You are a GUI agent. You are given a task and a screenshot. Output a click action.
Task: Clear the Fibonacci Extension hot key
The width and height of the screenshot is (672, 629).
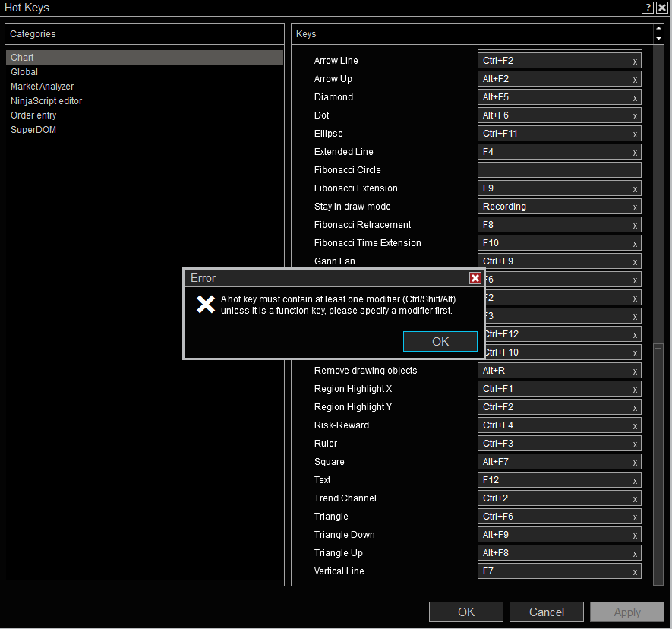635,189
